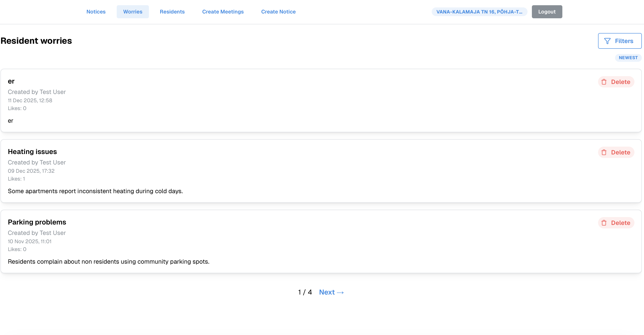Click the 'Heating issues' title
Screen dimensions: 644x335
click(x=32, y=152)
